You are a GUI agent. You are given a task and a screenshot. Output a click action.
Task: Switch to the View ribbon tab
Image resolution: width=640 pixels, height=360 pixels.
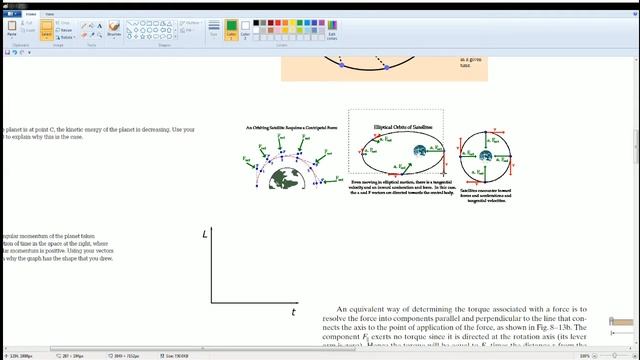tap(50, 14)
